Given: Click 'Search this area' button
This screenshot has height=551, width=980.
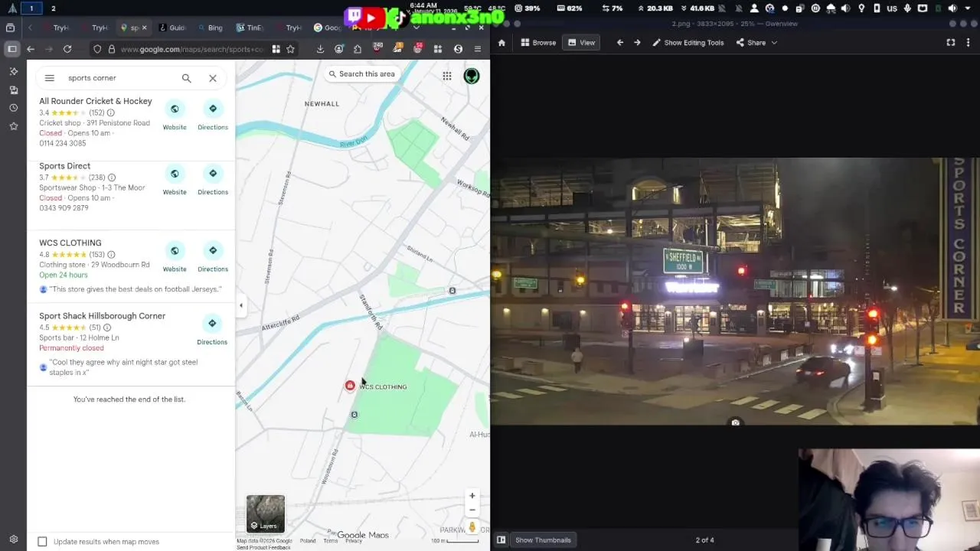Looking at the screenshot, I should click(361, 74).
